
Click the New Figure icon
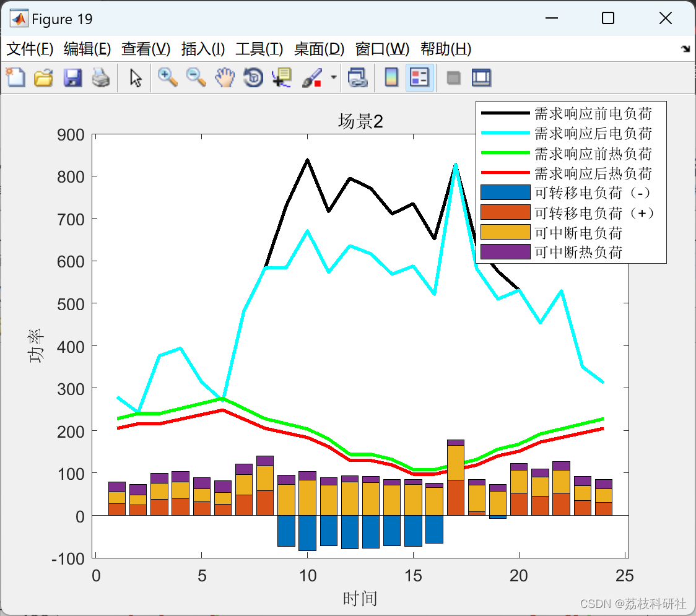(x=15, y=77)
